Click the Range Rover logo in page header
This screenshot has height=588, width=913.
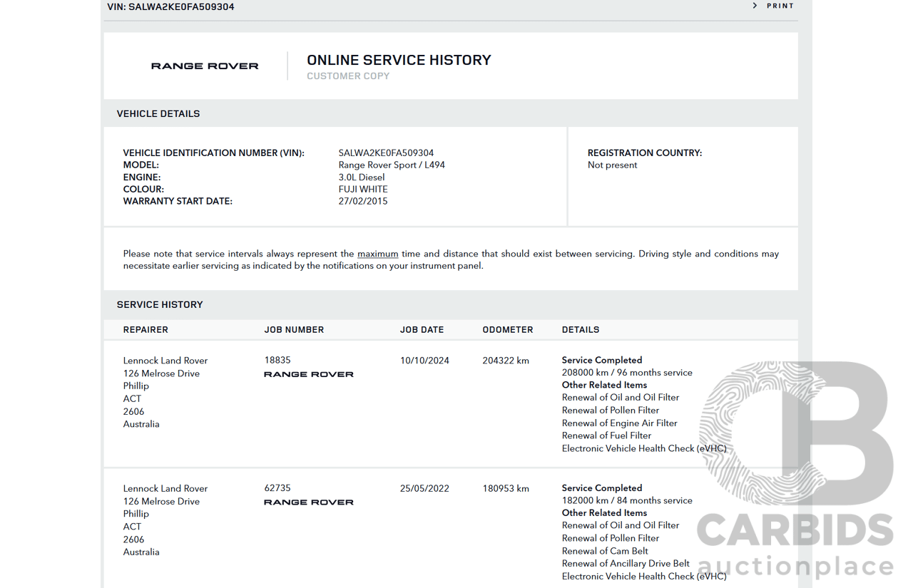click(205, 66)
